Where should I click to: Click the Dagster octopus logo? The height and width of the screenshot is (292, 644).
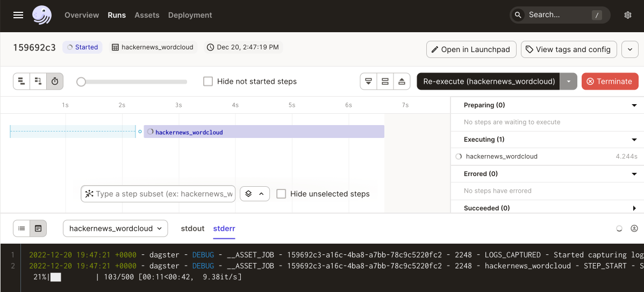coord(42,15)
